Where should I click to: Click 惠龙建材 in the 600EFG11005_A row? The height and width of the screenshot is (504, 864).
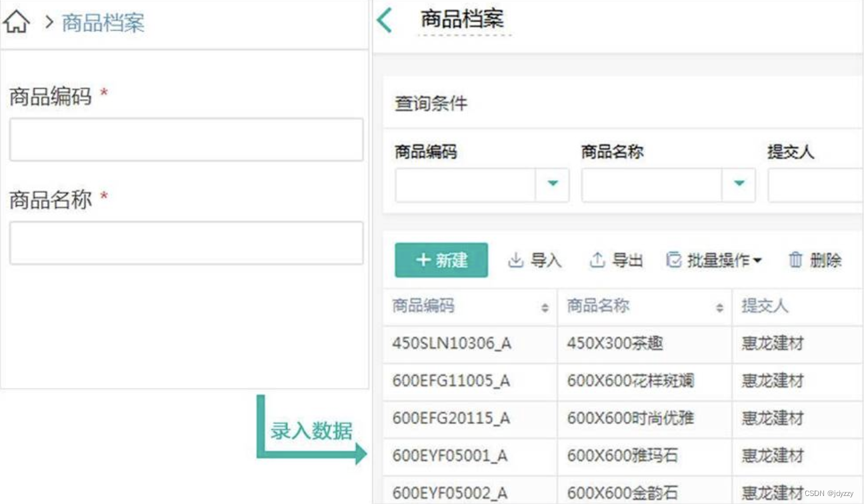pos(773,381)
